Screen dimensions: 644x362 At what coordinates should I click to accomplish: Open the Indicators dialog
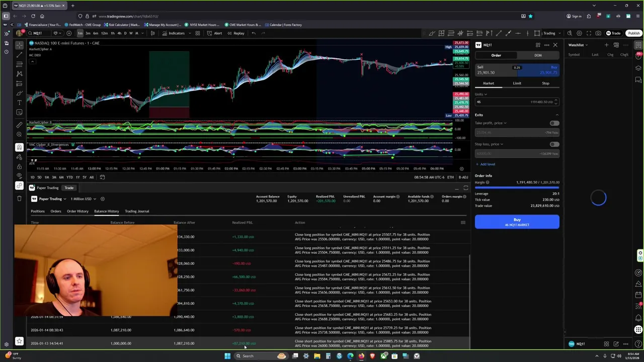pyautogui.click(x=173, y=33)
